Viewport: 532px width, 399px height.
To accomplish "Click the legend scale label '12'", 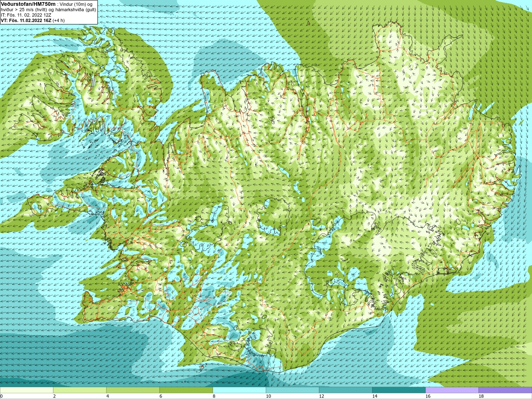I will click(322, 396).
